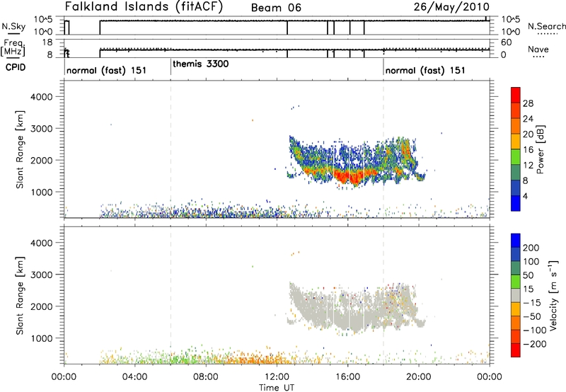This screenshot has height=392, width=566.
Task: Click the power panel 'Slant Range [km]' title
Action: (x=20, y=149)
